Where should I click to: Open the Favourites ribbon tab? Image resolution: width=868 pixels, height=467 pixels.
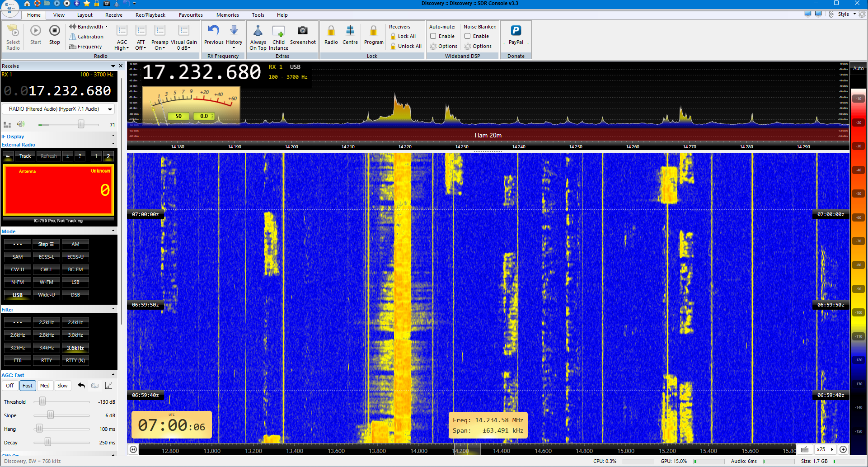190,15
